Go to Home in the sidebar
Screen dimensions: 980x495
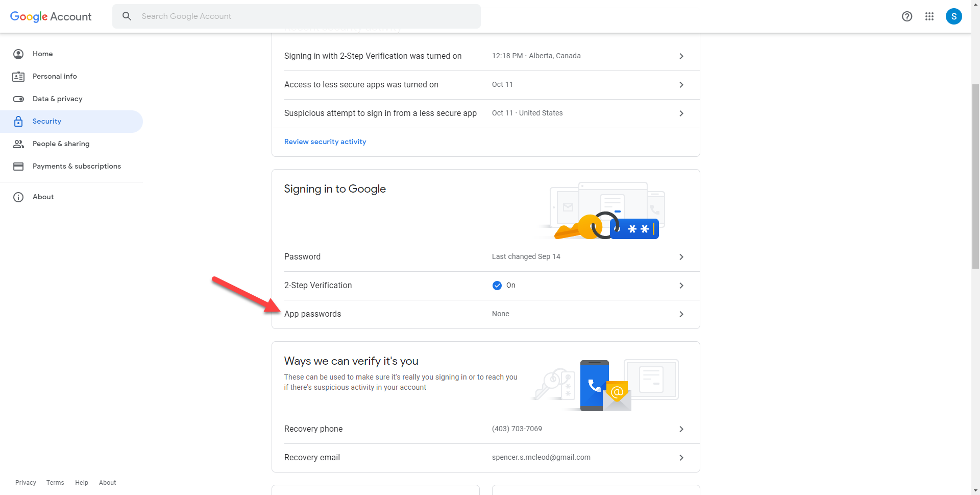[71, 54]
